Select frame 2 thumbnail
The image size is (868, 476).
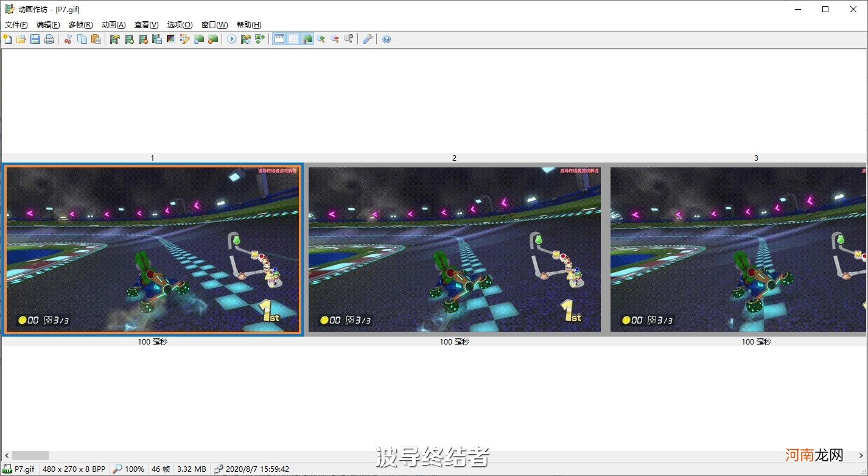(x=454, y=249)
